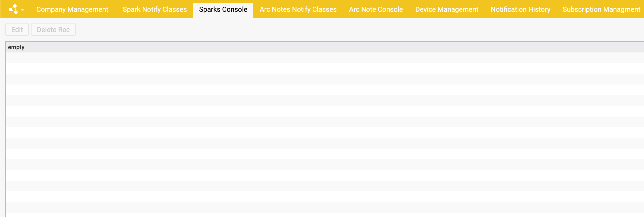Screen dimensions: 644x217
Task: Click the Delete Rec button
Action: 53,29
